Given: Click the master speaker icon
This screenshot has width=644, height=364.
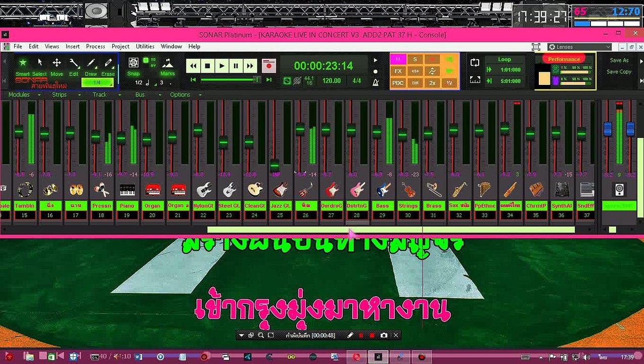Looking at the screenshot, I should pyautogui.click(x=619, y=190).
